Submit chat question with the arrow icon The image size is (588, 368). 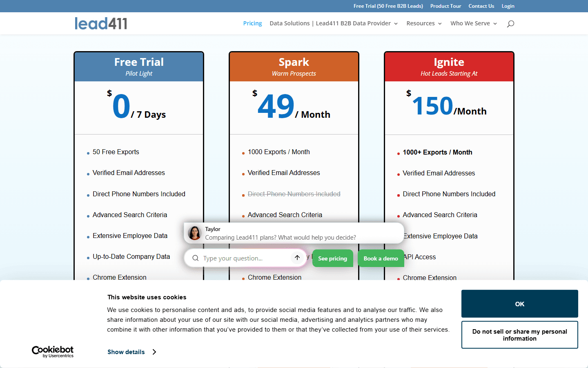tap(297, 258)
